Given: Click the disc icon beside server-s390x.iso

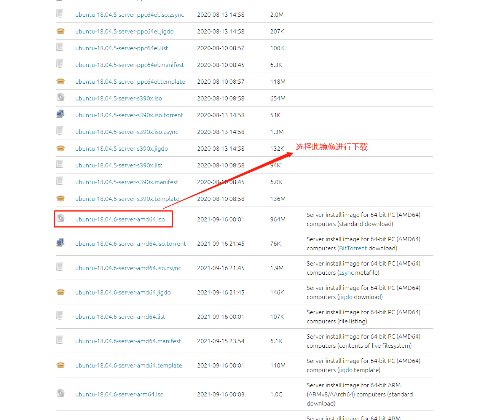Looking at the screenshot, I should point(61,97).
